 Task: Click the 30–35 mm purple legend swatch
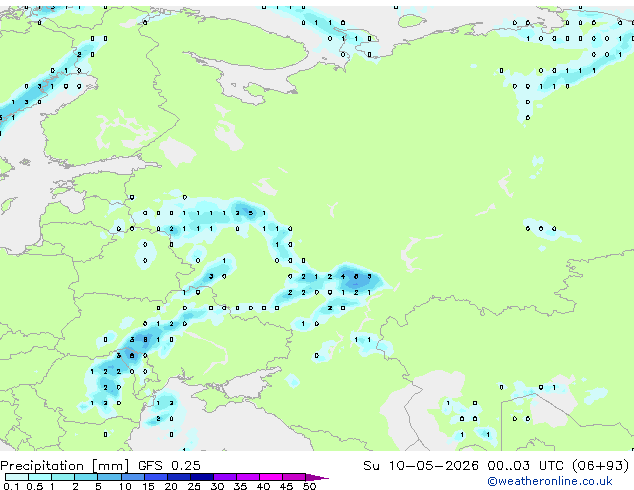[225, 477]
